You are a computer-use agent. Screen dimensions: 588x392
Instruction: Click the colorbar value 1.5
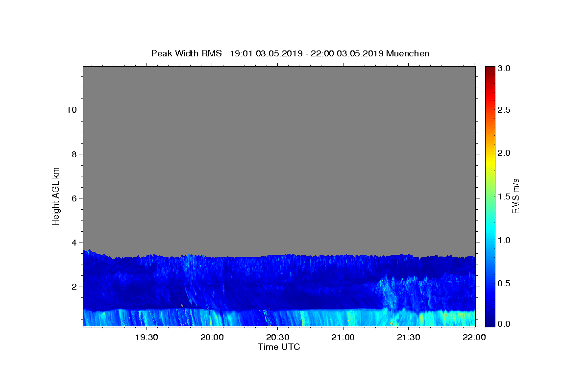(504, 196)
